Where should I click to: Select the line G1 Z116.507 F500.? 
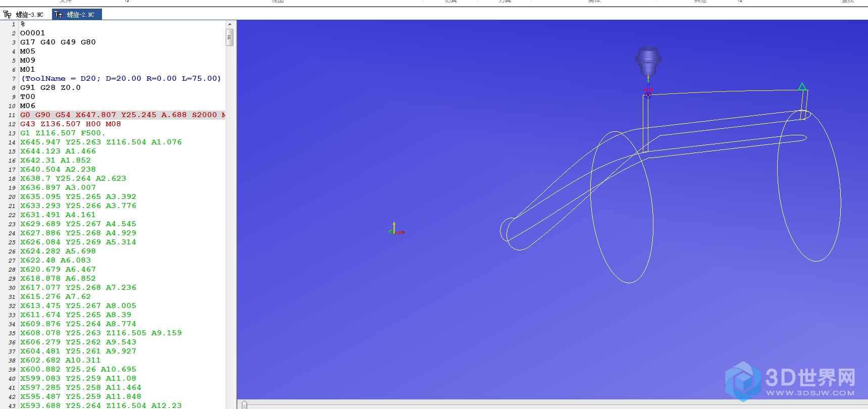[x=63, y=133]
